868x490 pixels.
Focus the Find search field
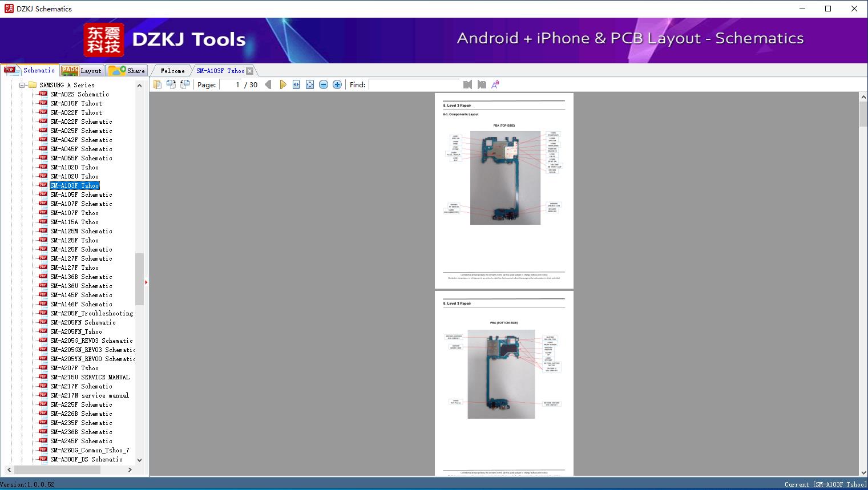tap(414, 84)
